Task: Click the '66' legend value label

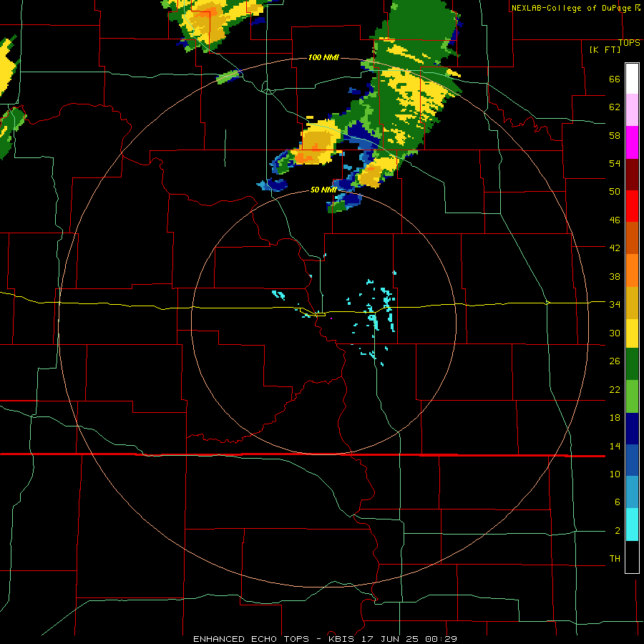Action: (615, 79)
